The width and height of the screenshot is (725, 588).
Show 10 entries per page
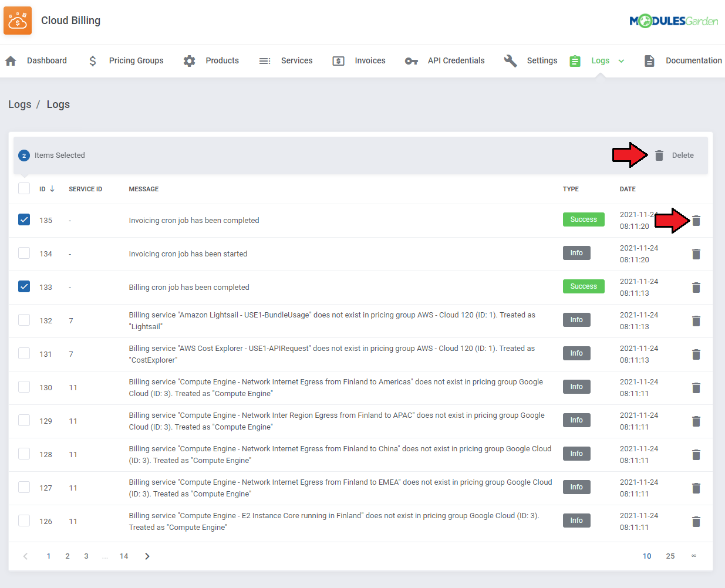click(647, 556)
